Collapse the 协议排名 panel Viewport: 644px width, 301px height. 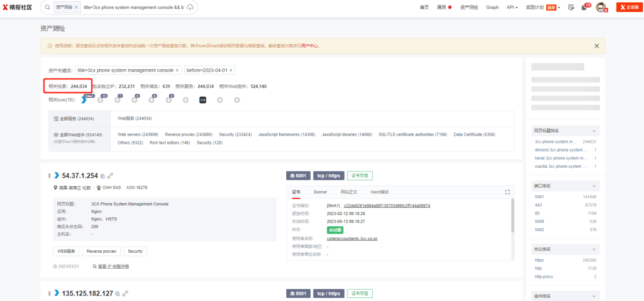click(593, 249)
